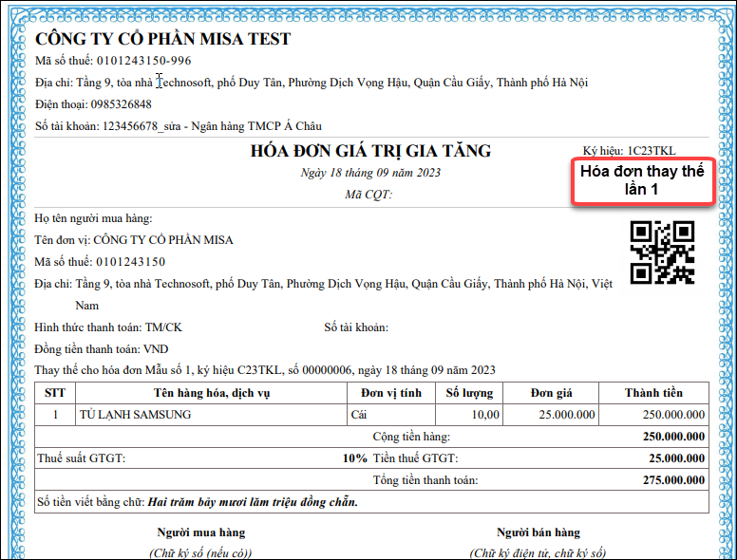
Task: Select the TỦ LẠNH SAMSUNG item row
Action: (135, 415)
